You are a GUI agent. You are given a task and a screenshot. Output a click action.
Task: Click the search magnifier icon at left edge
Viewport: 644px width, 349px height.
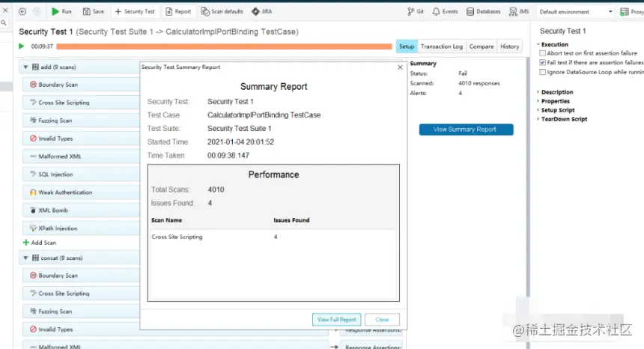click(x=4, y=23)
